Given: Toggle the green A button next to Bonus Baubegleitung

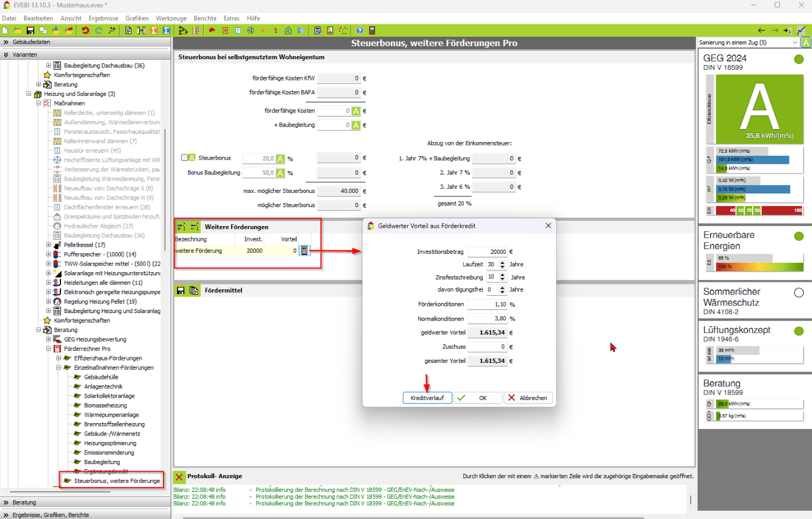Looking at the screenshot, I should [281, 173].
